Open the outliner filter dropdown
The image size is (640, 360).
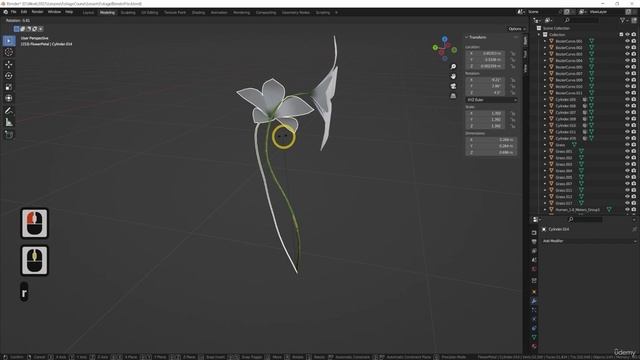point(624,20)
